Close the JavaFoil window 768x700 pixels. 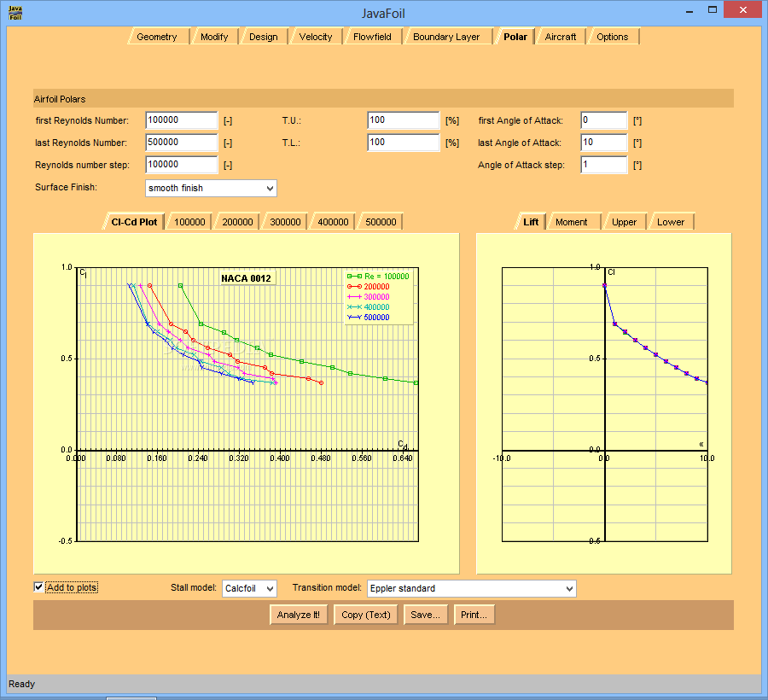coord(743,9)
